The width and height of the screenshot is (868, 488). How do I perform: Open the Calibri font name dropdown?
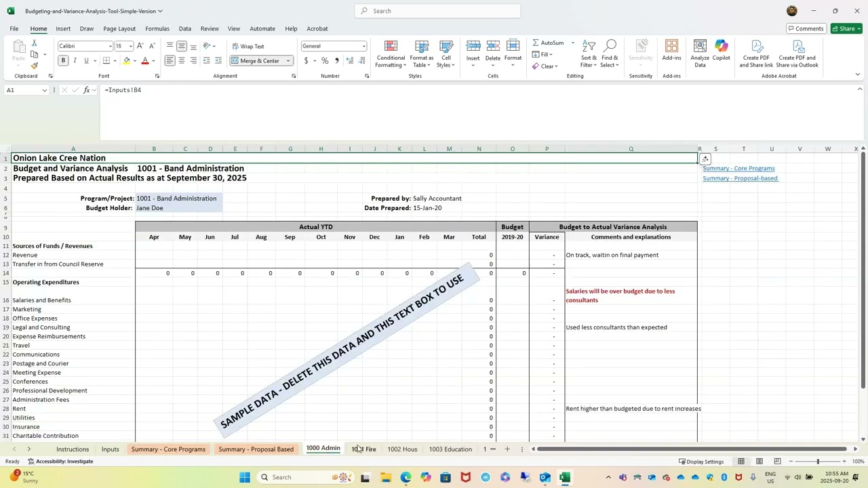(x=110, y=46)
